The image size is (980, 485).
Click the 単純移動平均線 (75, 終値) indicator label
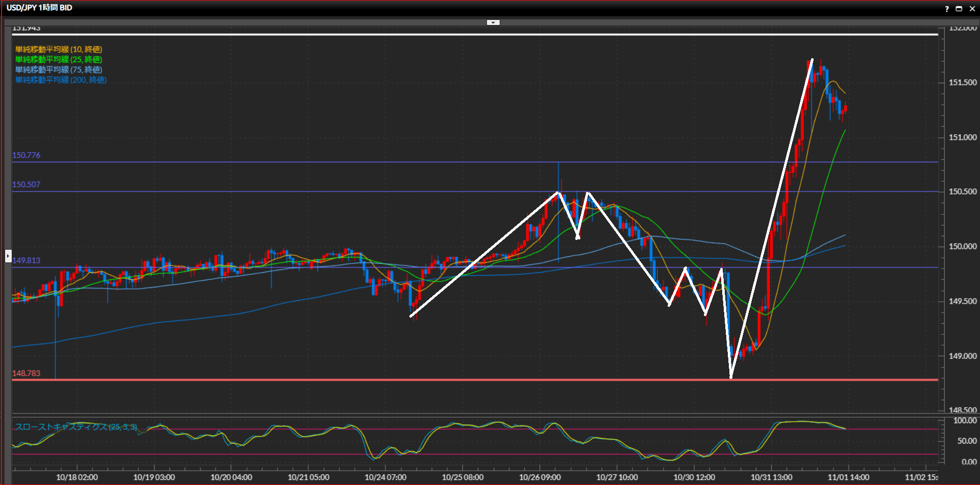click(59, 70)
